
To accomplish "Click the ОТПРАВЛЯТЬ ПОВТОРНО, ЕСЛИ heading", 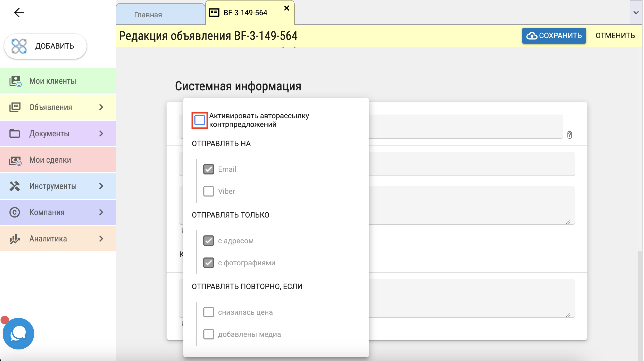I will pyautogui.click(x=247, y=286).
